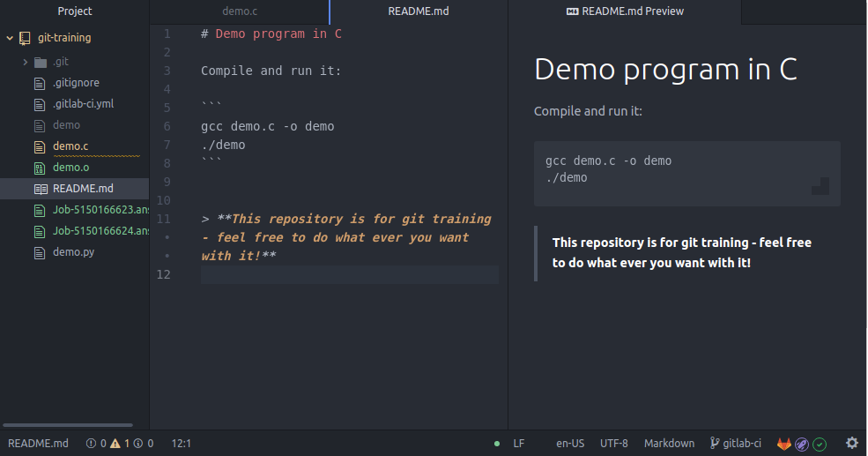Expand the .git folder
The width and height of the screenshot is (868, 456).
coord(26,62)
